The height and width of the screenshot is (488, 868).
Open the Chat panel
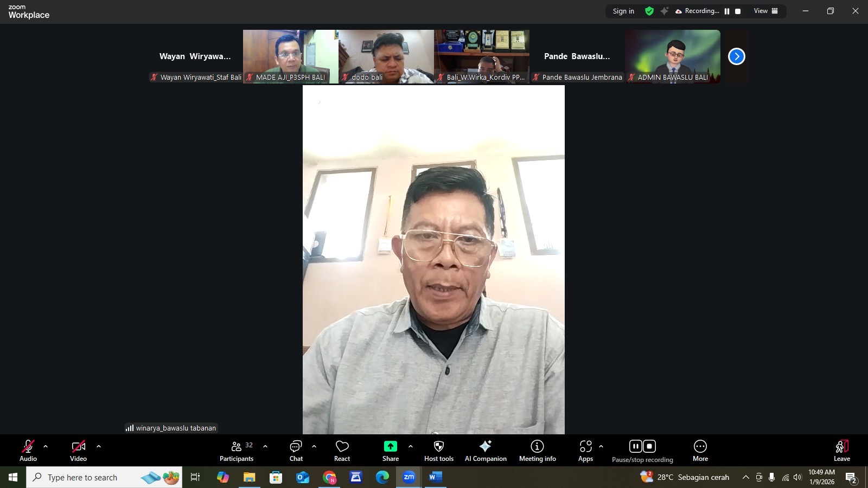[x=296, y=451]
